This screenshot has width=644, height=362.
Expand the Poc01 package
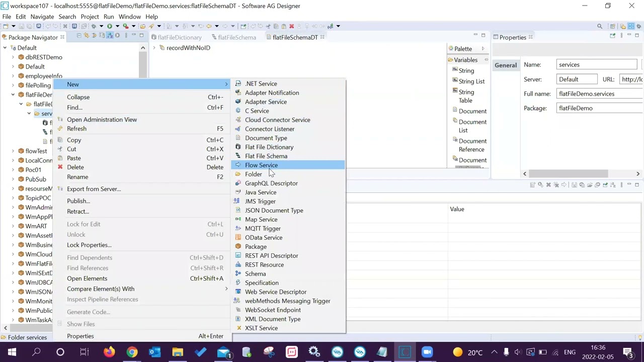click(x=13, y=170)
